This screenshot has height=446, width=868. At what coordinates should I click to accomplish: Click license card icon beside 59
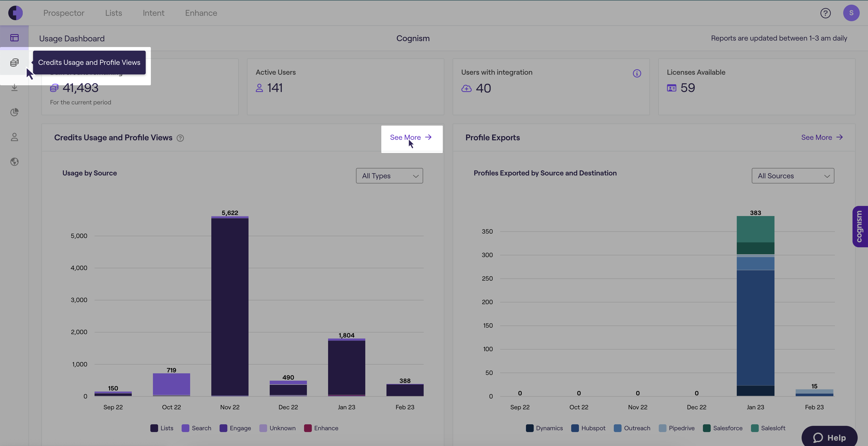point(672,88)
